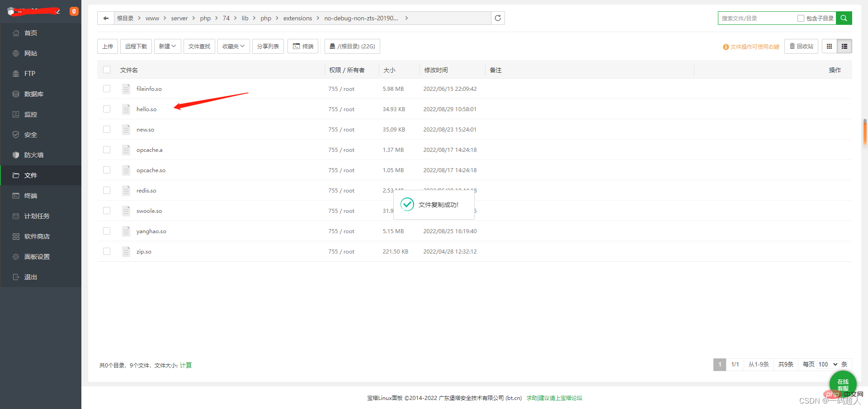Screen dimensions: 868x409
Task: Click the opcache.a file icon
Action: [x=126, y=150]
